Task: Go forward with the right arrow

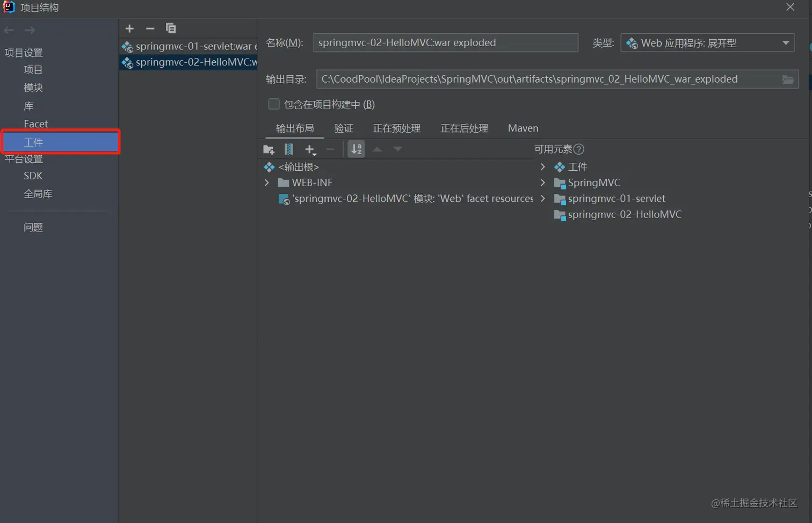Action: point(30,30)
